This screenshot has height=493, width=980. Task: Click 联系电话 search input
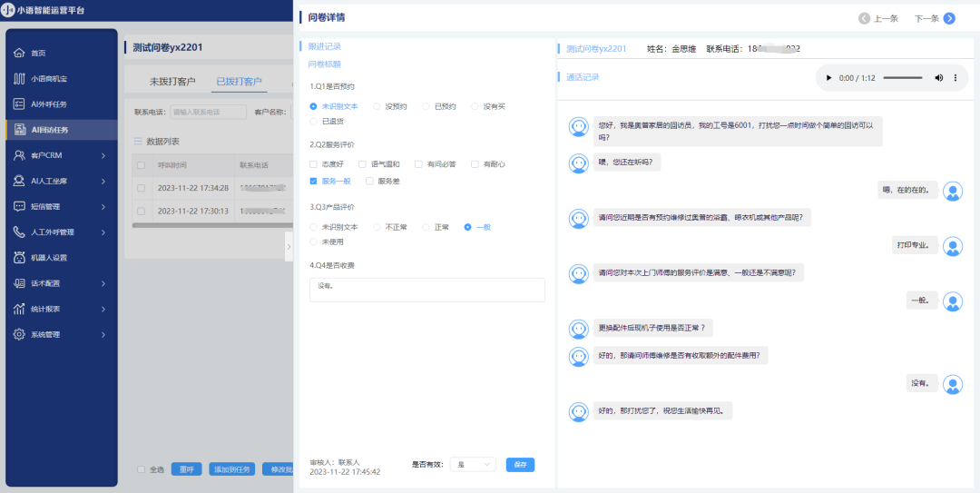coord(208,112)
